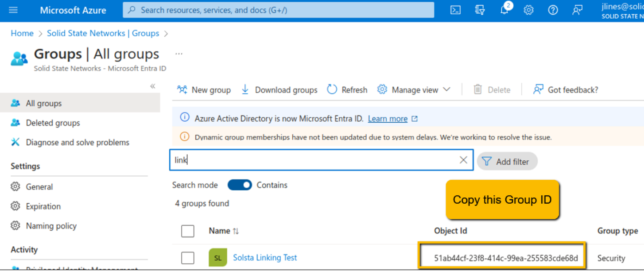Refresh the groups list

click(347, 90)
